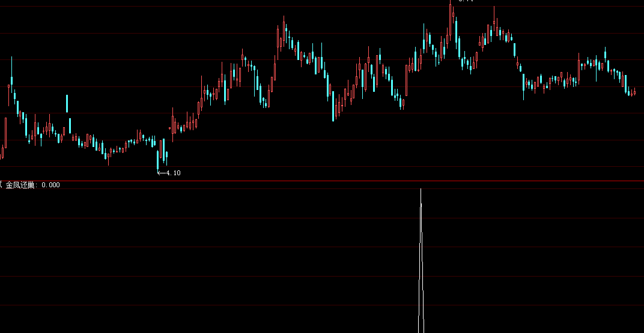Click the top tip of the white spike
Screen dimensions: 644x333
(x=421, y=190)
